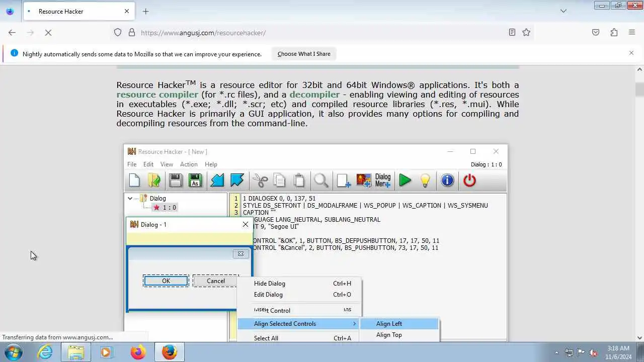The image size is (644, 362).
Task: Click the Save floppy disk toolbar icon
Action: click(175, 180)
